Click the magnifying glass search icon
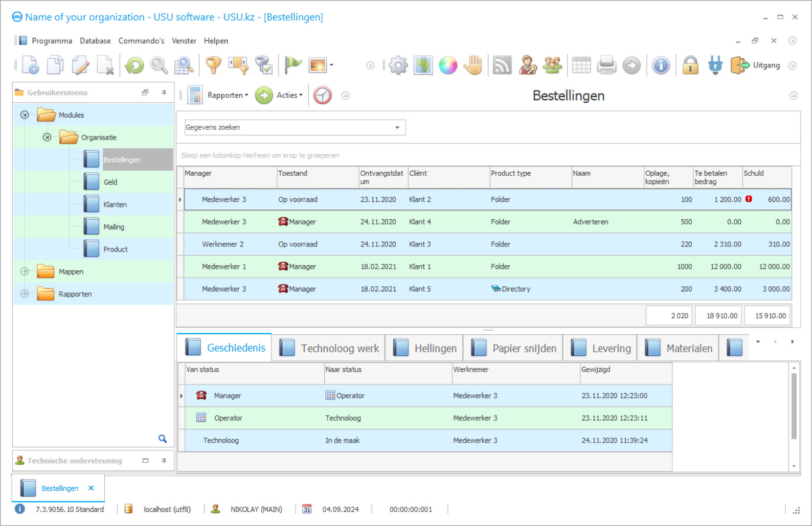Viewport: 812px width, 526px height. tap(159, 65)
